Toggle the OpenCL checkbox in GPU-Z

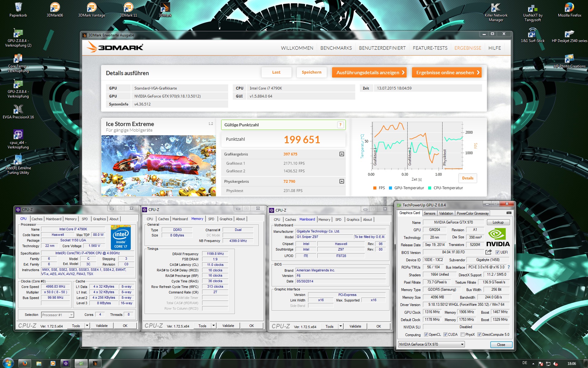[426, 335]
